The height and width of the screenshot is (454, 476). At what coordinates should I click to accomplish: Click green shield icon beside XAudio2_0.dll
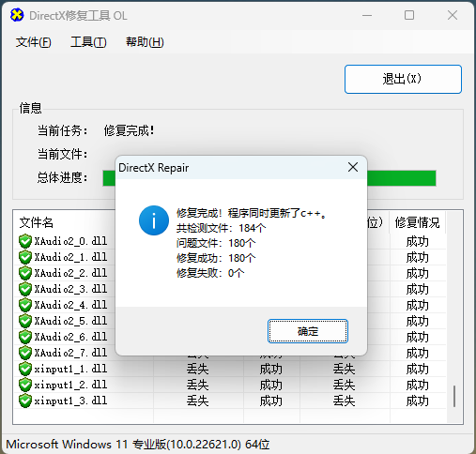[x=25, y=241]
